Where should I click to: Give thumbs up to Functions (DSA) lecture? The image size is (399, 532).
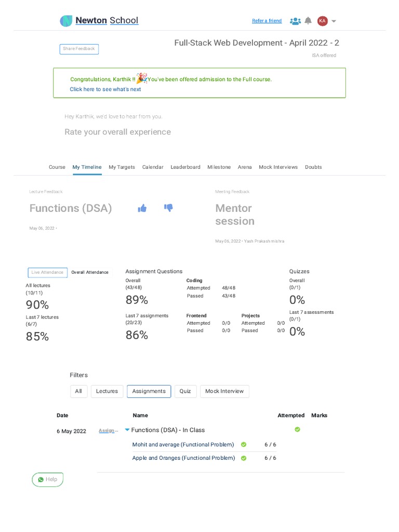[142, 208]
